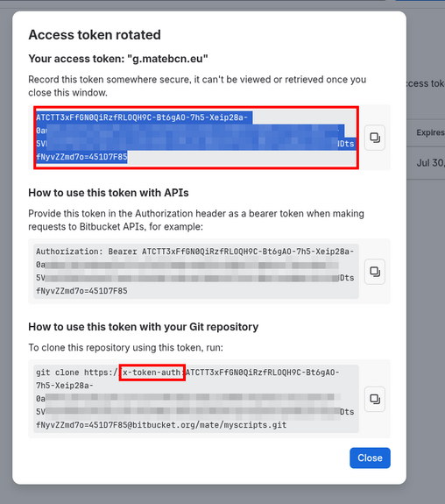The width and height of the screenshot is (445, 504).
Task: Close the Access token rotated dialog
Action: coord(370,458)
